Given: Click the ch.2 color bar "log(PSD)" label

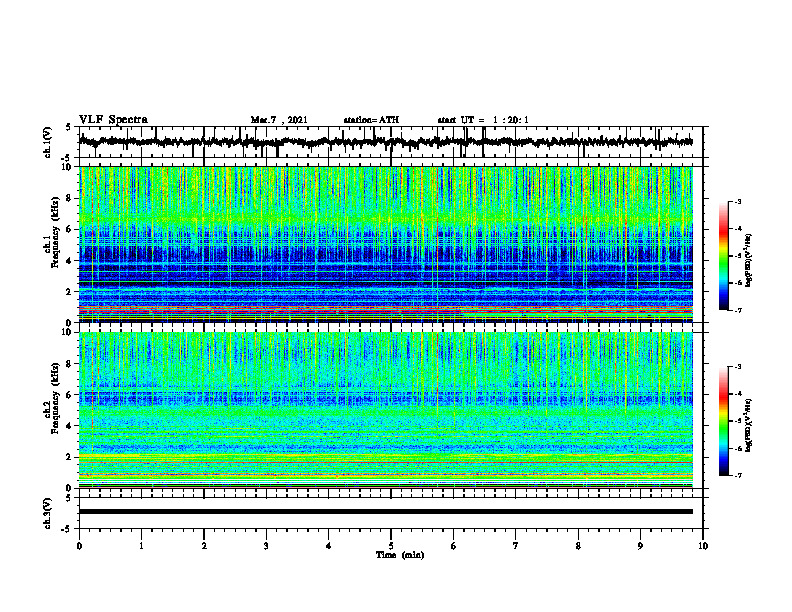Looking at the screenshot, I should pyautogui.click(x=750, y=425).
